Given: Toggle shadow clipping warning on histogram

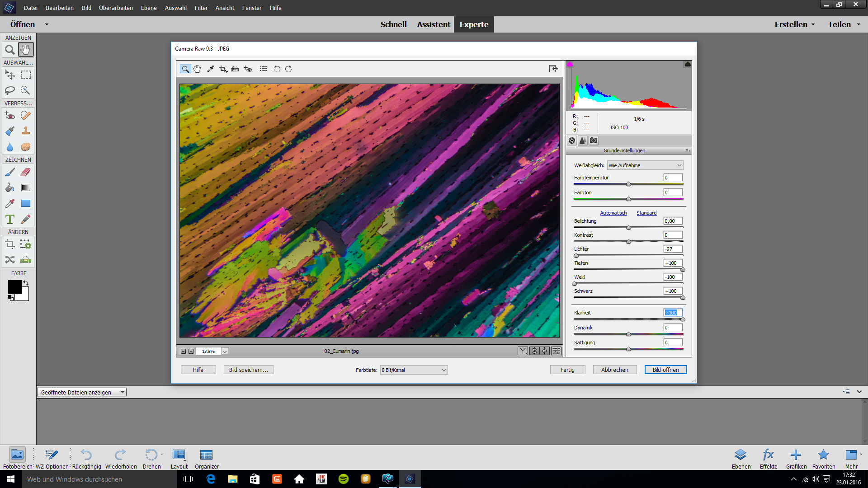Looking at the screenshot, I should [x=570, y=64].
